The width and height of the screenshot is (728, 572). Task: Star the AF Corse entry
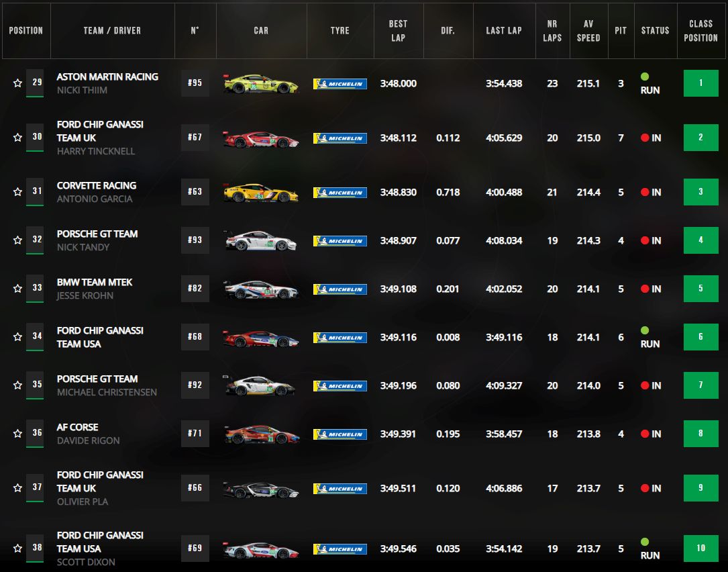coord(17,434)
